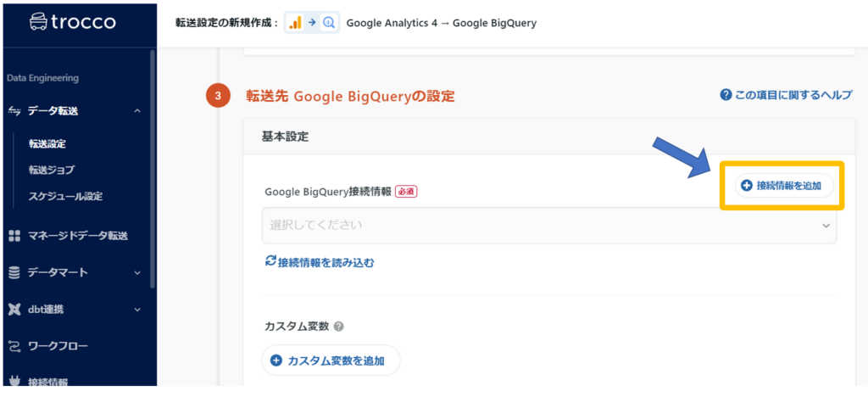Collapse the データ転送 sidebar section
This screenshot has height=397, width=868.
pos(137,111)
